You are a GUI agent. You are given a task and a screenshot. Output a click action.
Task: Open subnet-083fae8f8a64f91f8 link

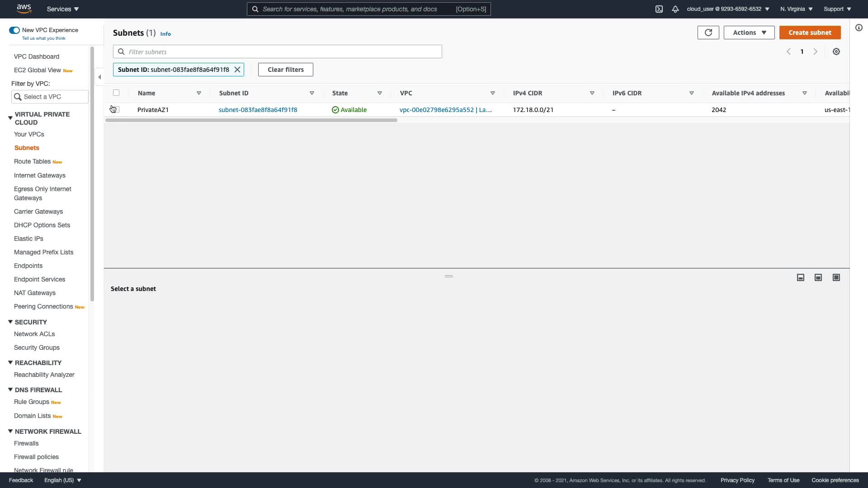258,110
